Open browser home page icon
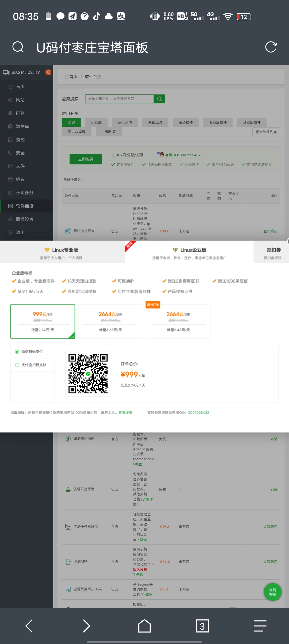Image resolution: width=289 pixels, height=644 pixels. click(x=144, y=626)
